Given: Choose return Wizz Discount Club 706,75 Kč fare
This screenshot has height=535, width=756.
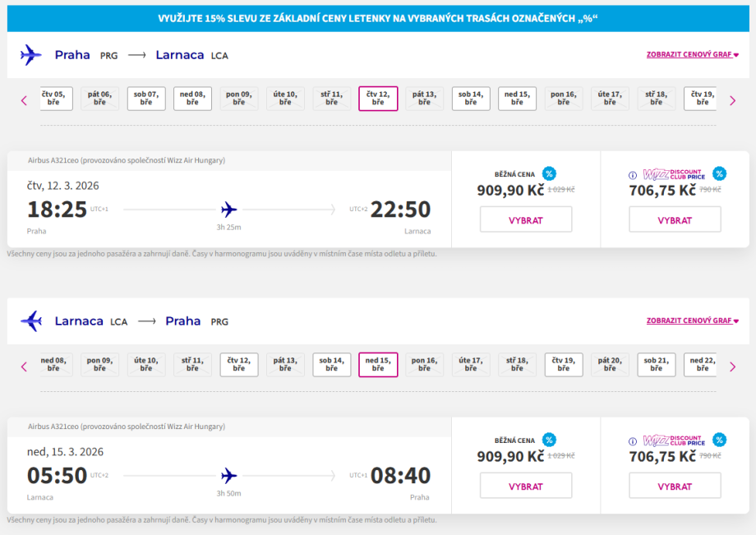Looking at the screenshot, I should pos(675,486).
